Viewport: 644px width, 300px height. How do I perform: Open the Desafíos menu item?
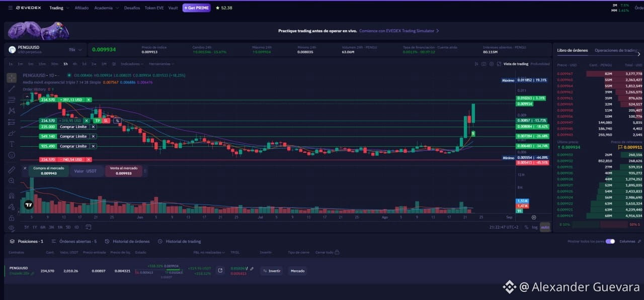pos(132,8)
